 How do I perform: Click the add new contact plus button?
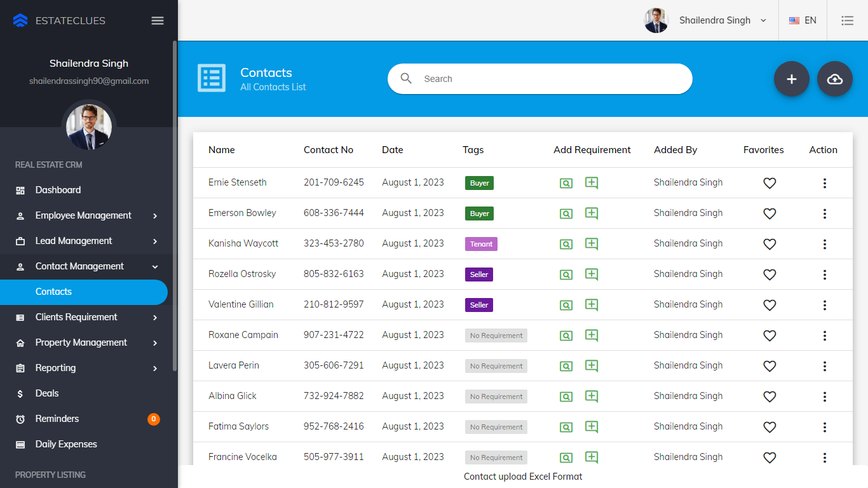tap(791, 79)
